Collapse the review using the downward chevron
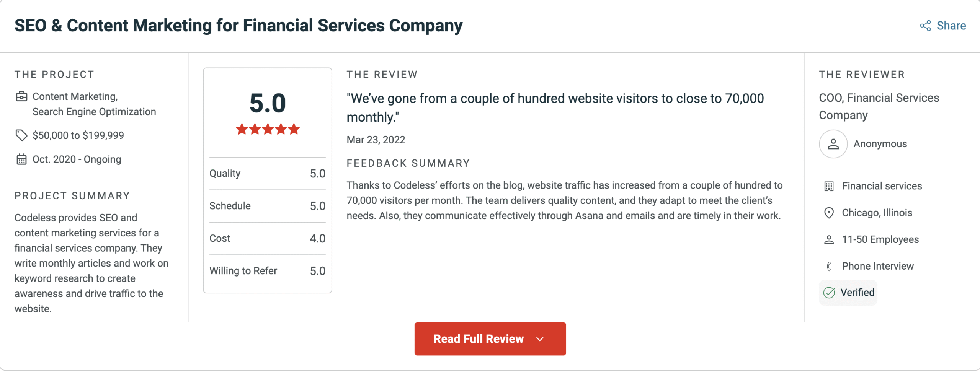The image size is (980, 371). pos(540,339)
